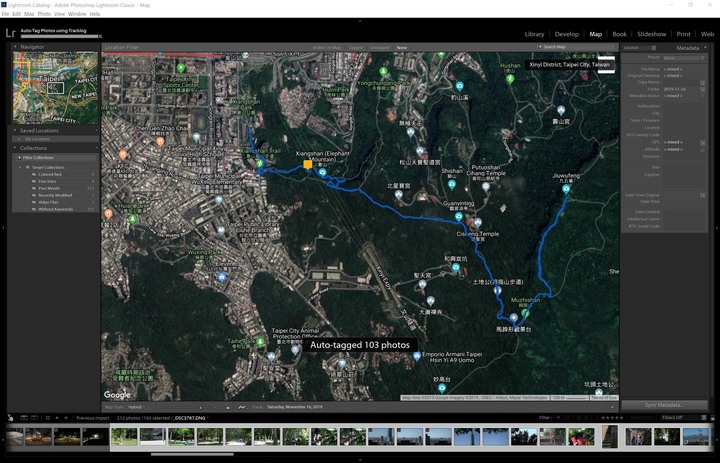Click the yellow photo marker at Xiangshan
720x463 pixels.
coord(308,164)
